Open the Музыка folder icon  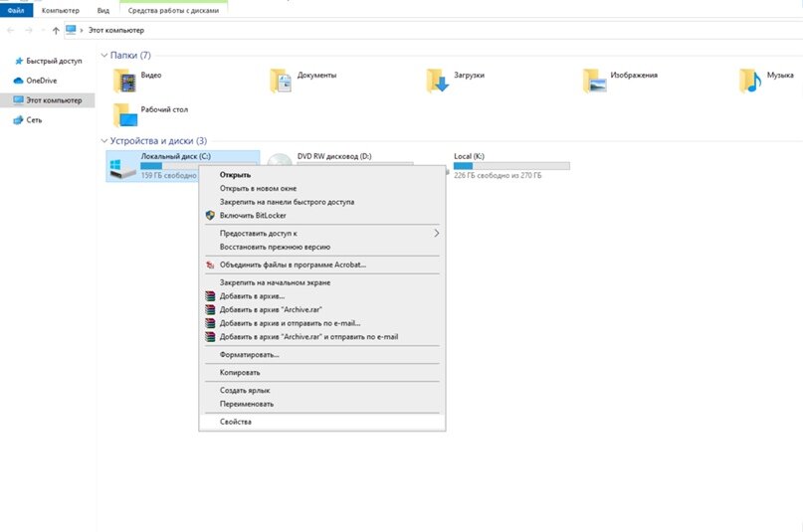coord(750,81)
